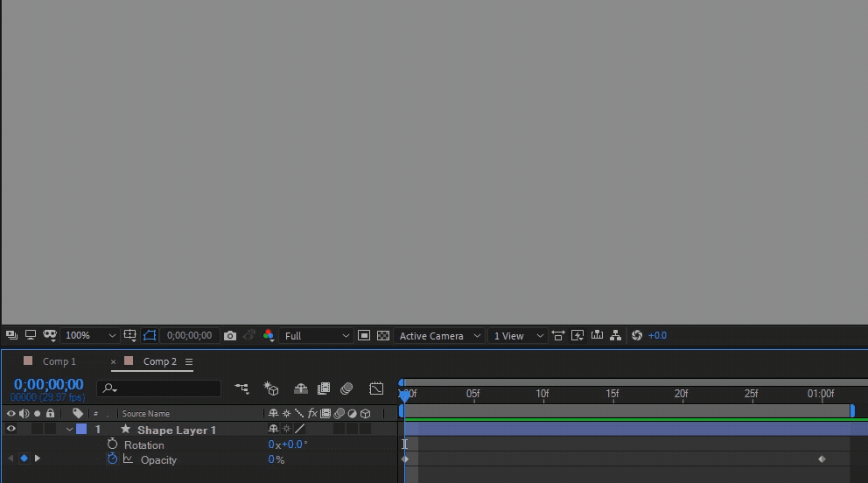Toggle Frame Blending timeline button
Screen dimensions: 868x483
[324, 388]
